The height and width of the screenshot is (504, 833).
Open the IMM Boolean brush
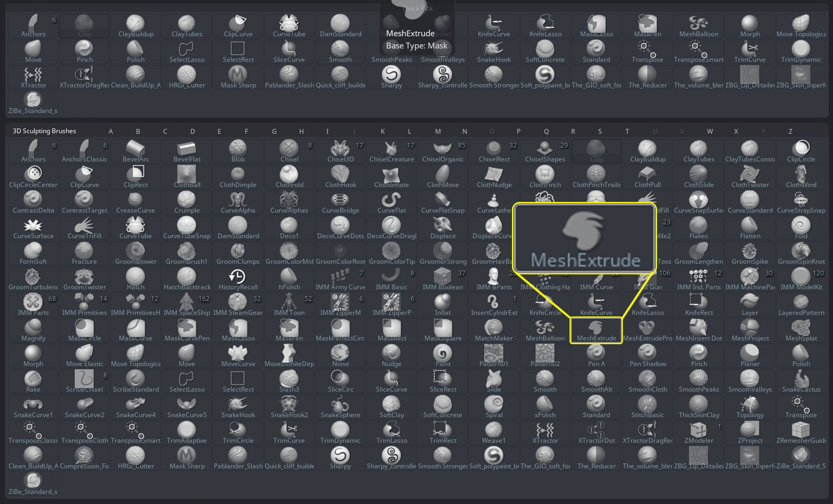[443, 280]
